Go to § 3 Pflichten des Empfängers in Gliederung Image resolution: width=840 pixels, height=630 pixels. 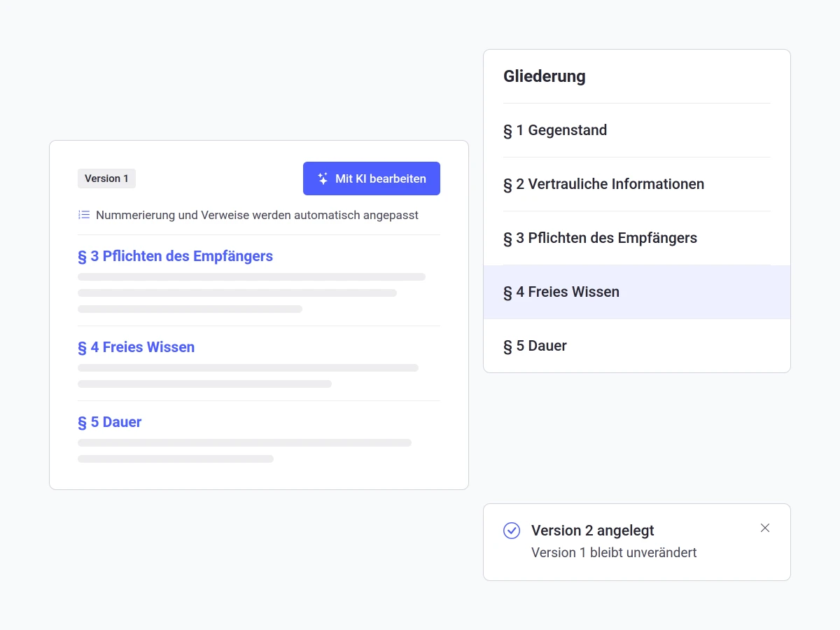coord(637,238)
